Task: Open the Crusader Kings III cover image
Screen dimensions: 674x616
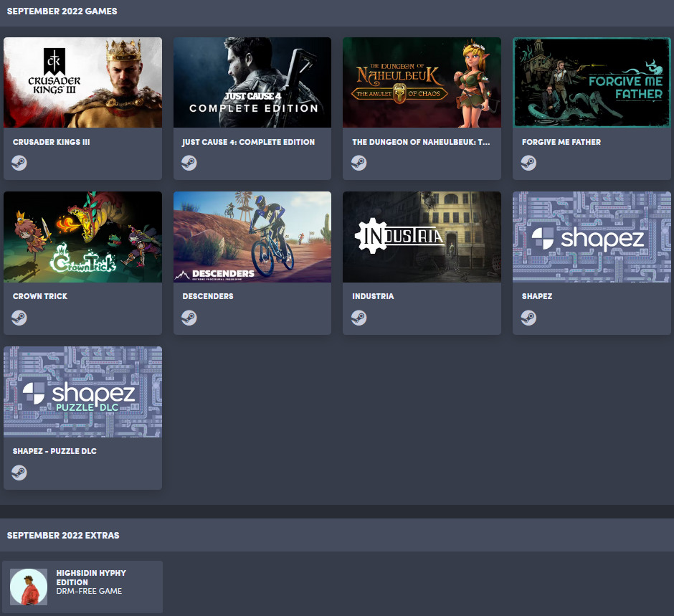Action: point(83,82)
